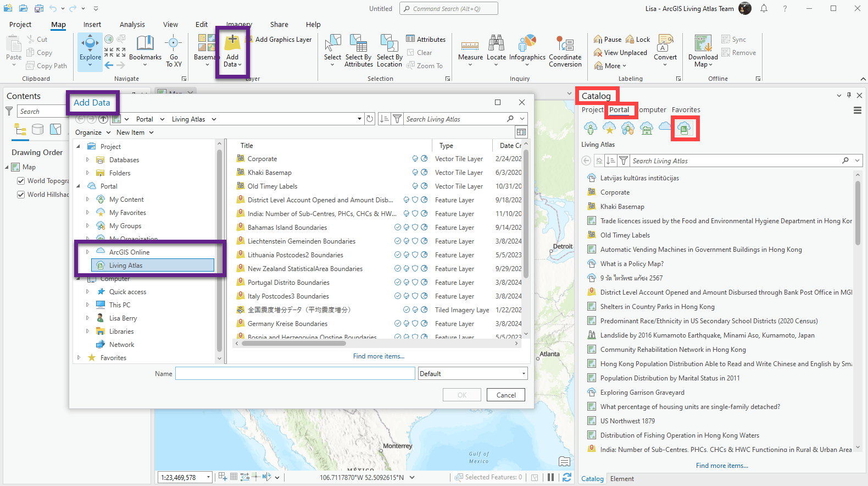Switch to the Favorites tab in Catalog

(x=686, y=110)
